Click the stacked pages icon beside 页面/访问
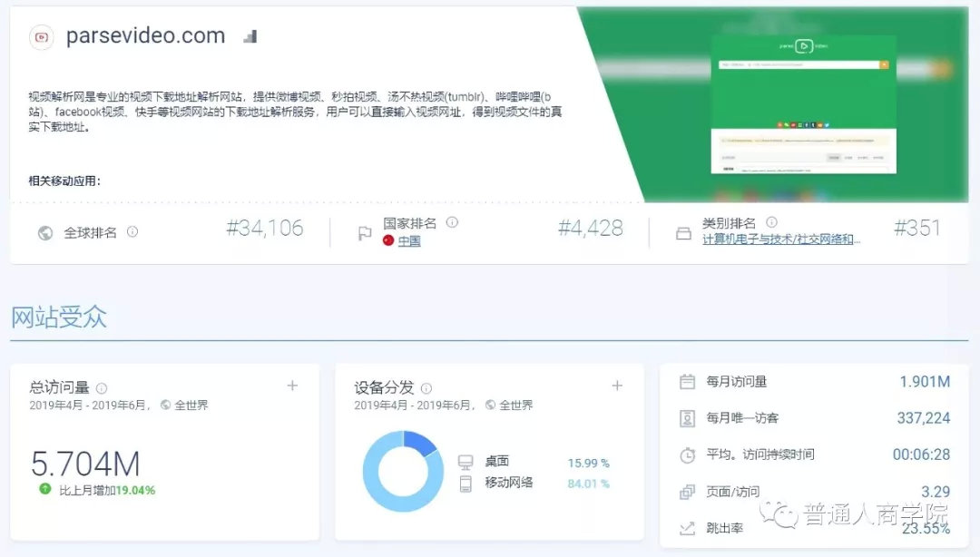The width and height of the screenshot is (980, 557). (x=686, y=491)
